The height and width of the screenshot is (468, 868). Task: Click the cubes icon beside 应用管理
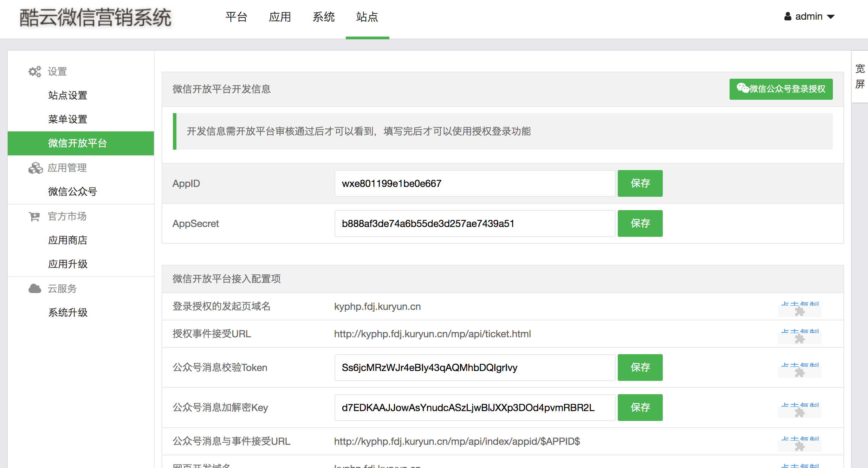35,168
